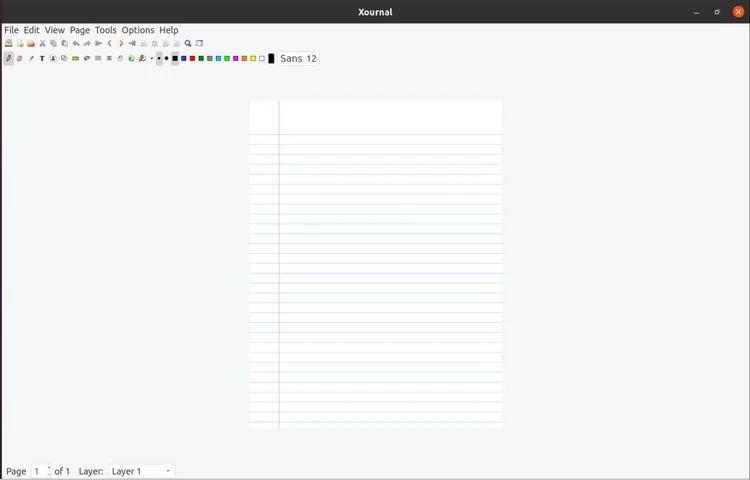Select the Pen tool
Screen dimensions: 750x480
(x=9, y=59)
